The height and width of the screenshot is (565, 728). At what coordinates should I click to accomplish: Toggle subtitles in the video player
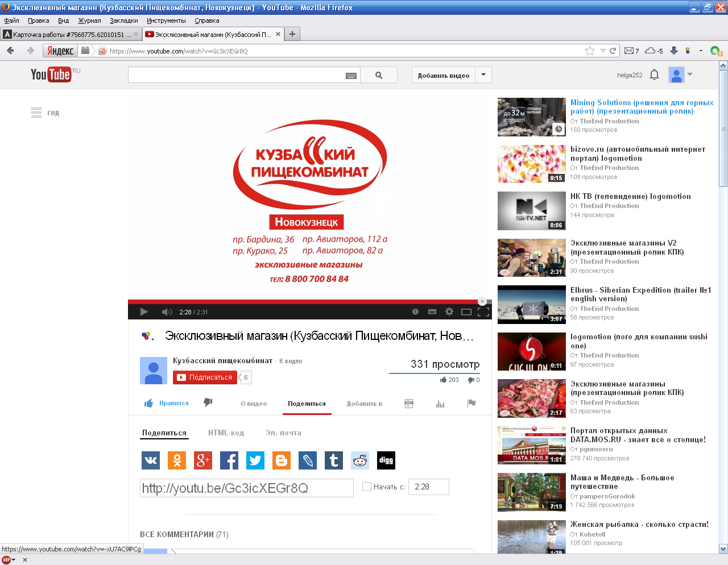click(432, 311)
